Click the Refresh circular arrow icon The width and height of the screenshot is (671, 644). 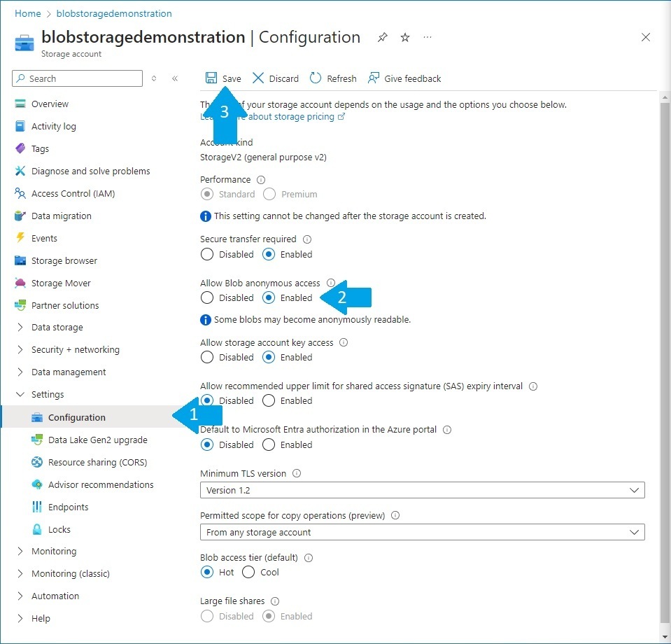tap(316, 78)
